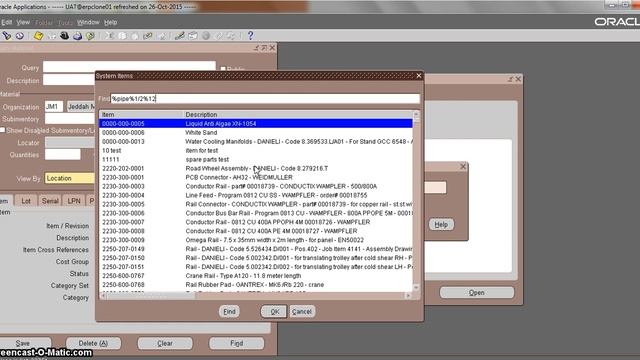Screen dimensions: 640x360
Task: Select row 11111 spare parts test
Action: click(x=256, y=160)
